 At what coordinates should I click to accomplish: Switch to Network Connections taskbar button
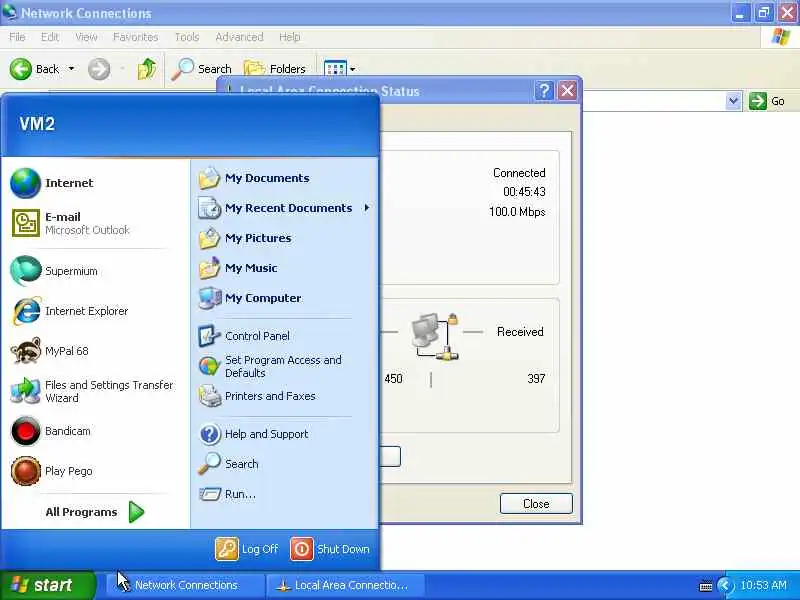point(185,585)
